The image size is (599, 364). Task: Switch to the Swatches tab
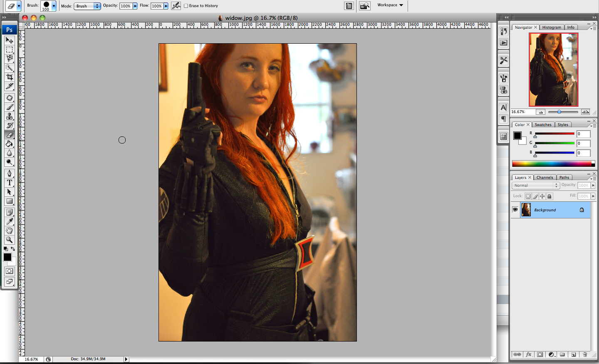(x=543, y=125)
